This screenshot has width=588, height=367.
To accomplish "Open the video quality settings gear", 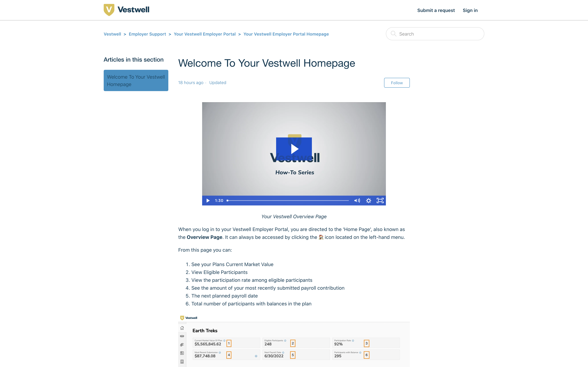I will (x=369, y=201).
